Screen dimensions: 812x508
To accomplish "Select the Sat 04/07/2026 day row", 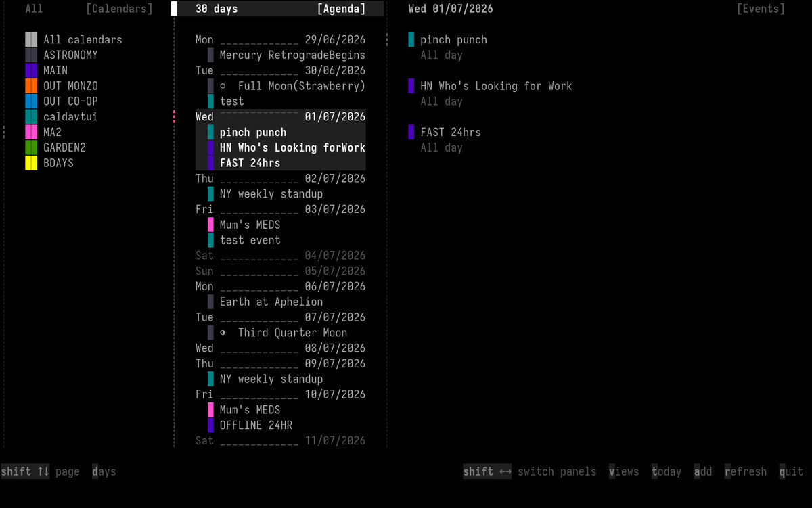I will click(280, 256).
